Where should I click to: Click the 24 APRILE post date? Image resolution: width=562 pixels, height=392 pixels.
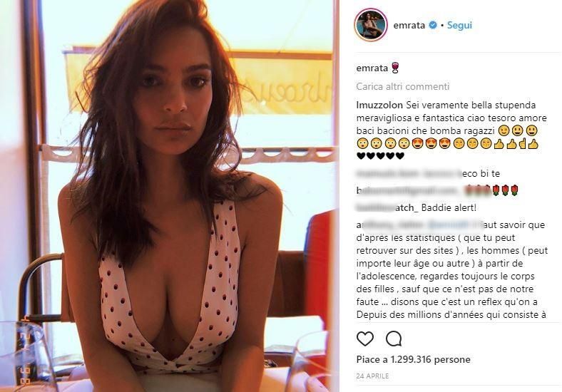(x=372, y=376)
